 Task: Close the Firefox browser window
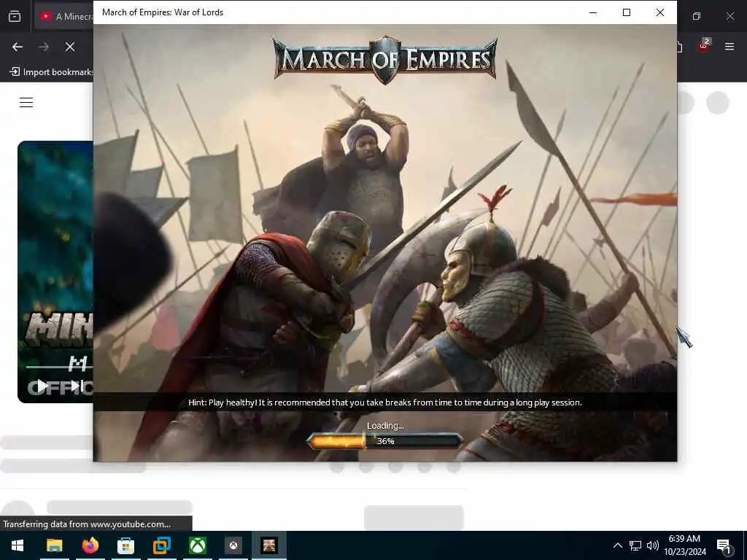tap(729, 17)
